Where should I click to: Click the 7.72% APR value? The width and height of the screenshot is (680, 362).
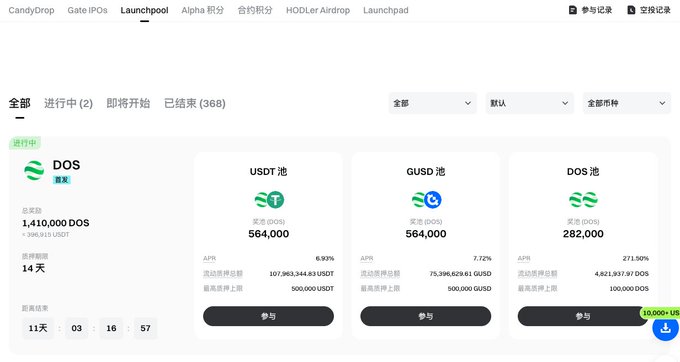482,258
